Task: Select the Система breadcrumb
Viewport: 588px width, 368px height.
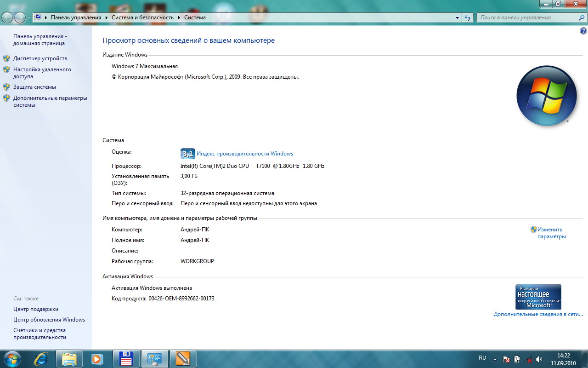Action: point(195,17)
